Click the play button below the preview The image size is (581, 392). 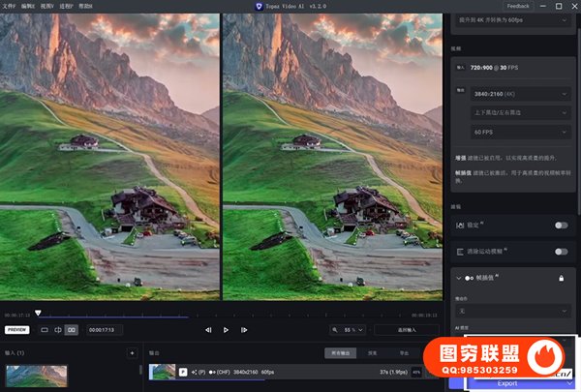(227, 330)
